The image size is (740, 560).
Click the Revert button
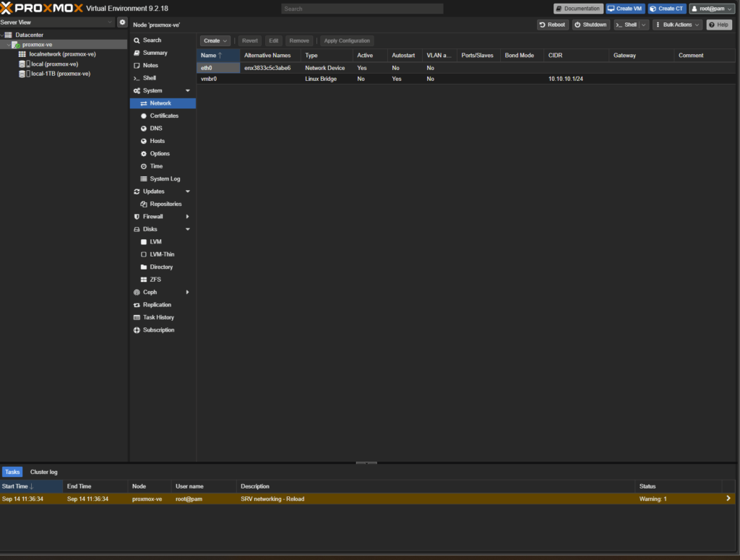pyautogui.click(x=249, y=40)
